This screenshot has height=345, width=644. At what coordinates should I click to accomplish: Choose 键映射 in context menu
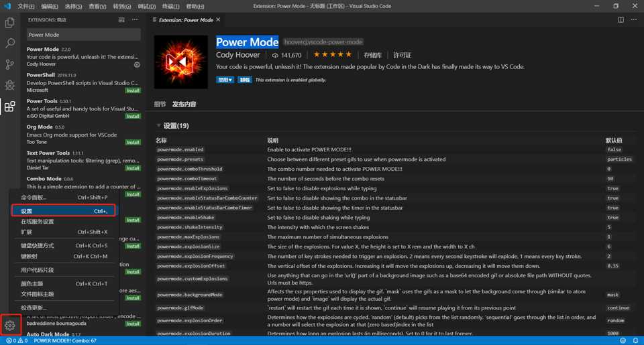pyautogui.click(x=64, y=256)
